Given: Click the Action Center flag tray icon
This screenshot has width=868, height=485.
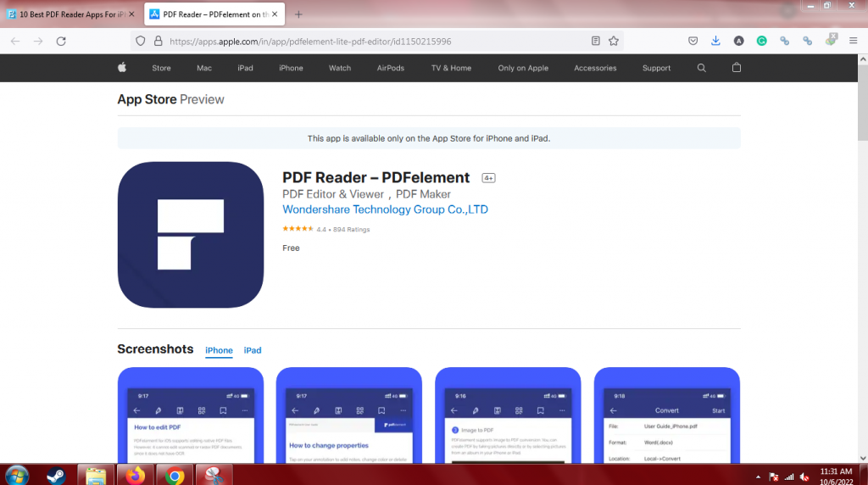Looking at the screenshot, I should coord(774,477).
